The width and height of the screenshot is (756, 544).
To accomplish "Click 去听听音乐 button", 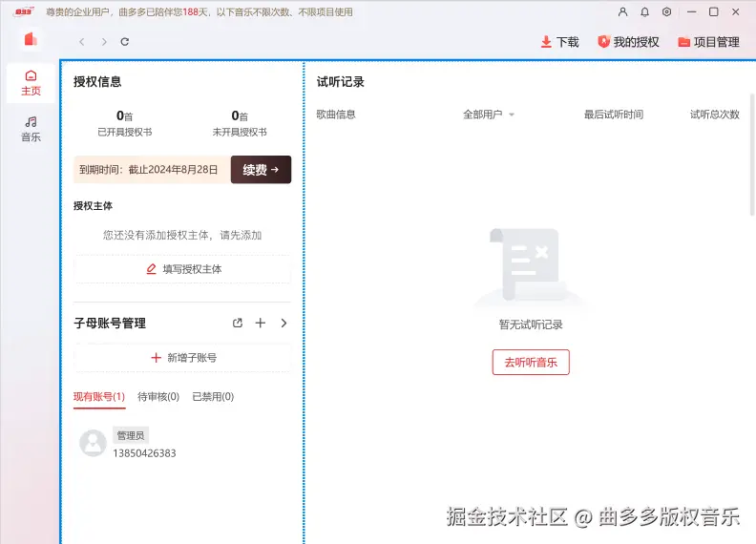I will pos(531,362).
